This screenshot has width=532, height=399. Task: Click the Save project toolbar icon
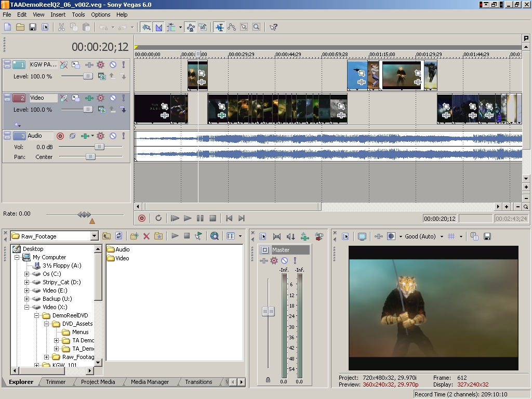(x=32, y=27)
